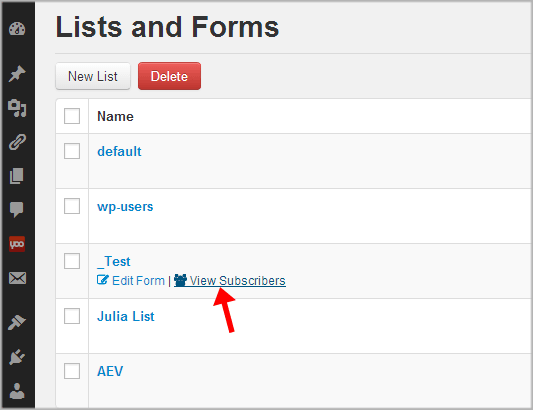
Task: Open the Pages icon in sidebar
Action: (x=17, y=176)
